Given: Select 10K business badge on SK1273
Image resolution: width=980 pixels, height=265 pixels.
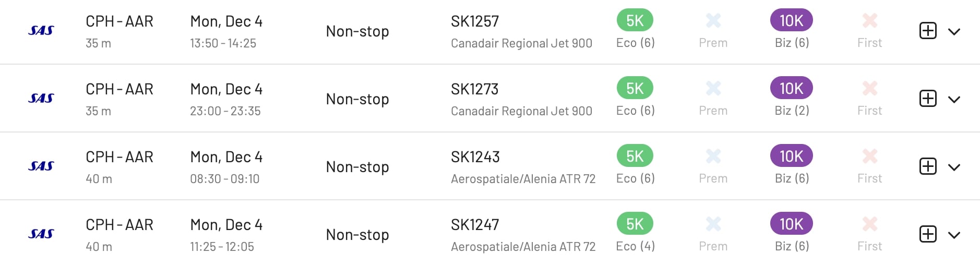Looking at the screenshot, I should 791,88.
